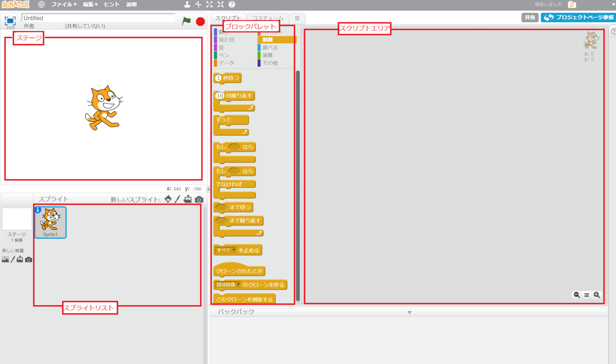Open the account dropdown arrow

[x=614, y=5]
